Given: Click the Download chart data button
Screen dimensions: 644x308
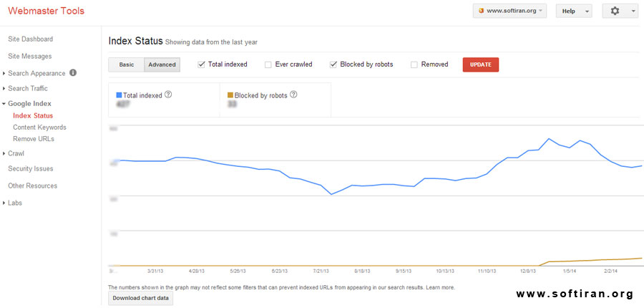Looking at the screenshot, I should [140, 298].
